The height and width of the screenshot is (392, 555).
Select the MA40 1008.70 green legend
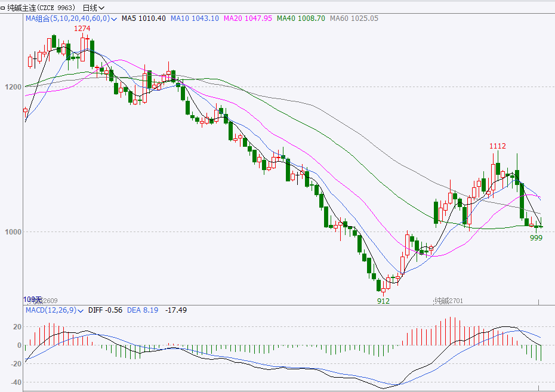tap(301, 18)
